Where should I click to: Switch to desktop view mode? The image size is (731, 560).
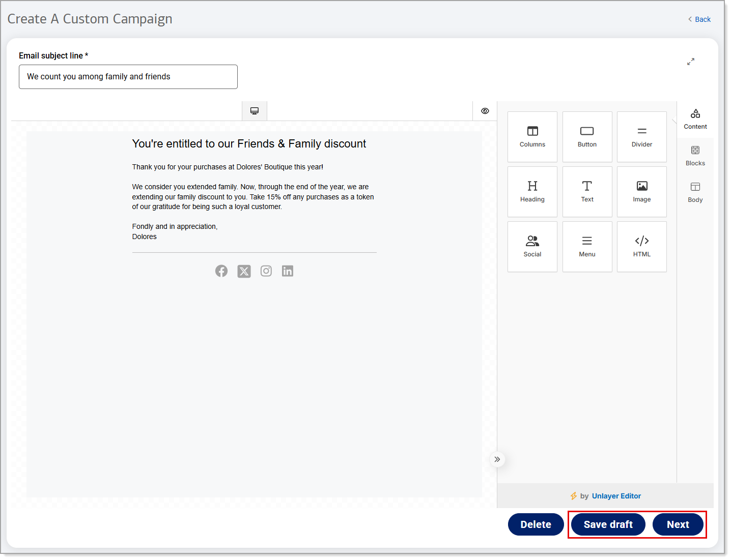(255, 111)
